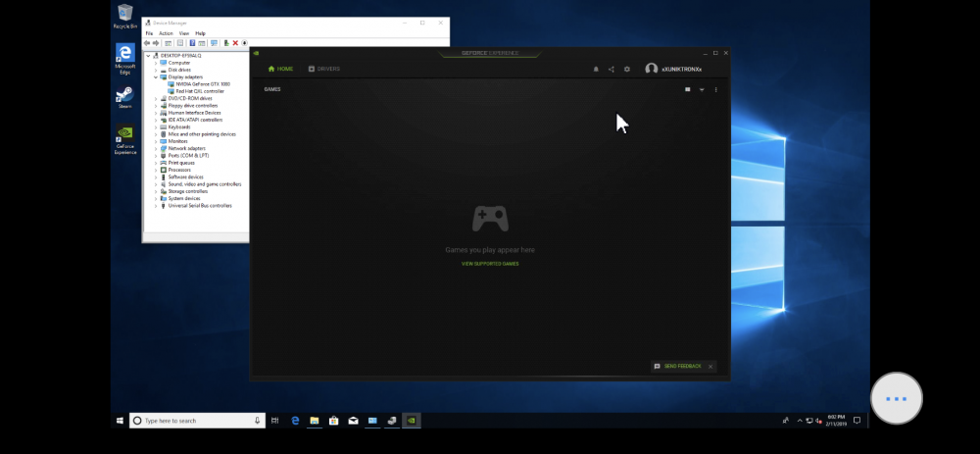Select Human Interface Devices item
Screen dimensions: 980x454
click(194, 113)
